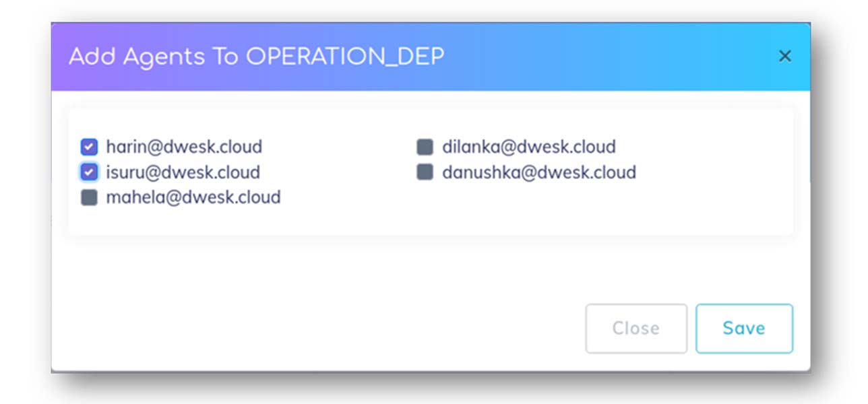Uncheck the harin@dwesk.cloud checkbox
Viewport: 868px width, 404px height.
(x=89, y=147)
